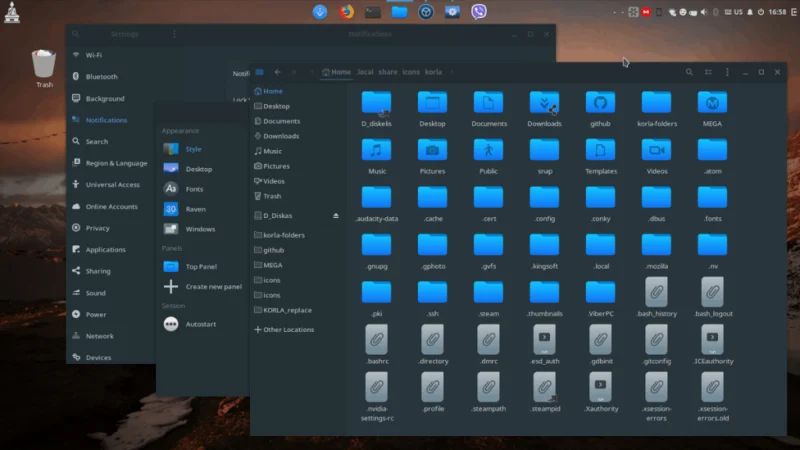Open the notification bell in the tray
The image size is (800, 450).
749,12
